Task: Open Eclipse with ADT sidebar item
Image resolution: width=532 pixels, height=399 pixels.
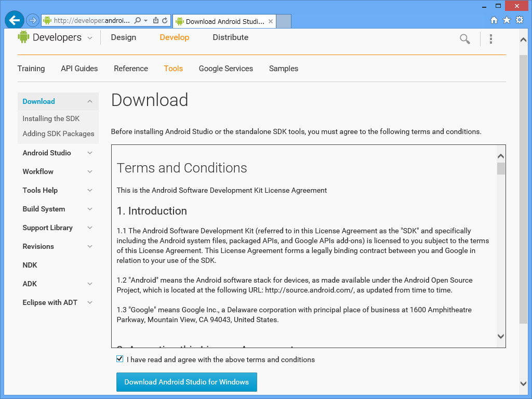Action: coord(50,302)
